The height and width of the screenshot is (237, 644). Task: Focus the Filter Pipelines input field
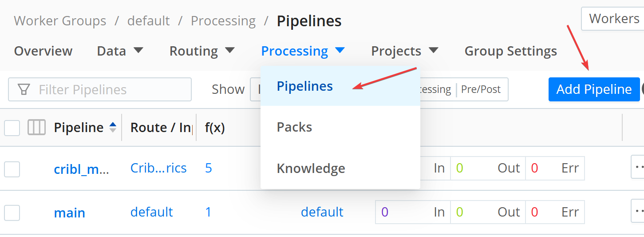coord(100,89)
